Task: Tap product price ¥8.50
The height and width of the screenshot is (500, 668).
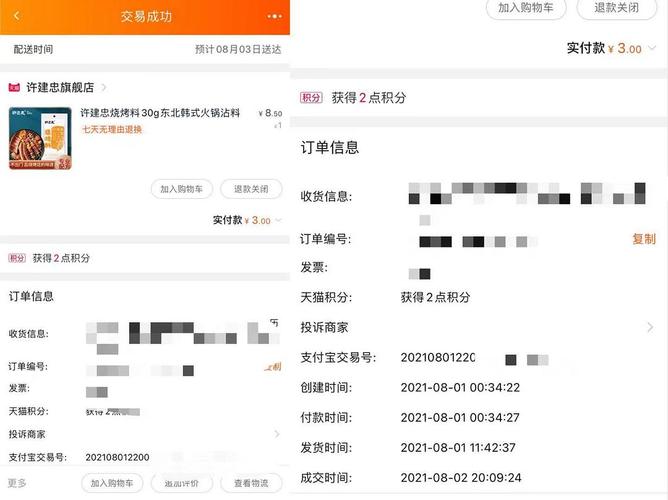Action: coord(270,113)
